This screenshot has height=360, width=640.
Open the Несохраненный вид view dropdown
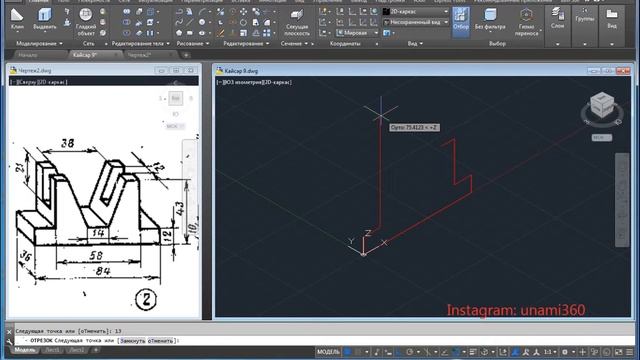point(416,22)
